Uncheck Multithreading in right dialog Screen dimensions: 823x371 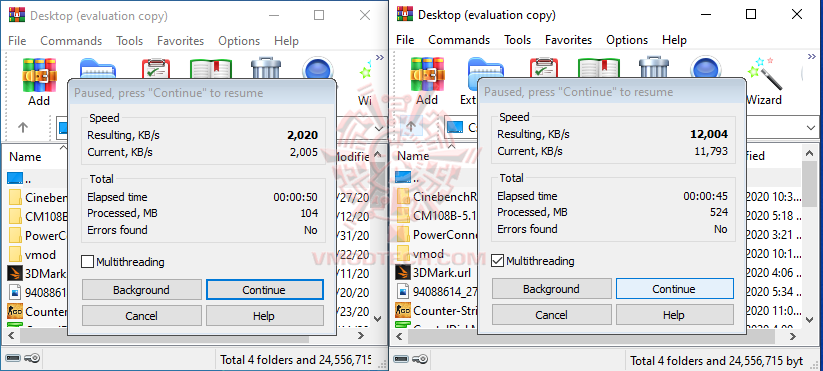click(498, 261)
